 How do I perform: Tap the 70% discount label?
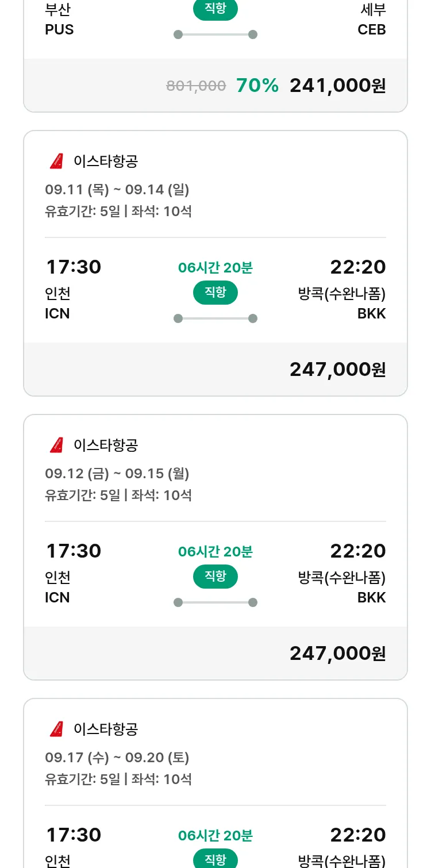(257, 86)
